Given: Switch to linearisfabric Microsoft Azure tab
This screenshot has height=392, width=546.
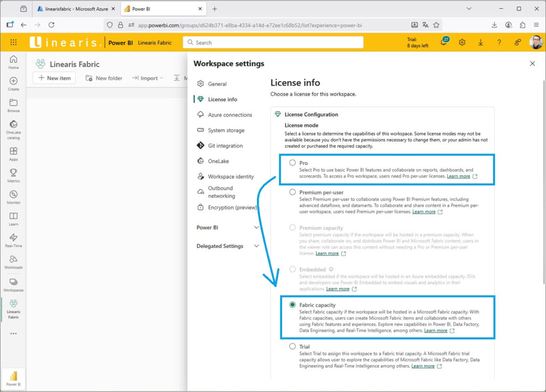Looking at the screenshot, I should (x=76, y=9).
